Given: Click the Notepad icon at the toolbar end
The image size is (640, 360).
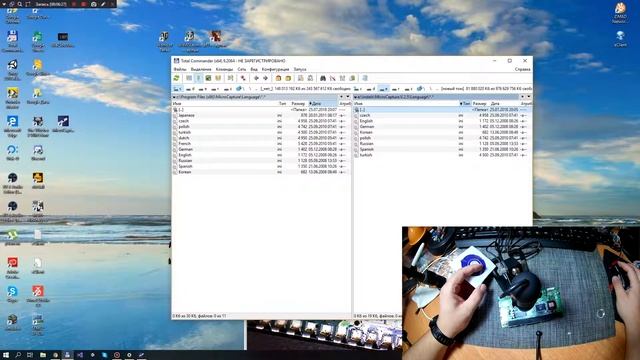Looking at the screenshot, I should (365, 78).
